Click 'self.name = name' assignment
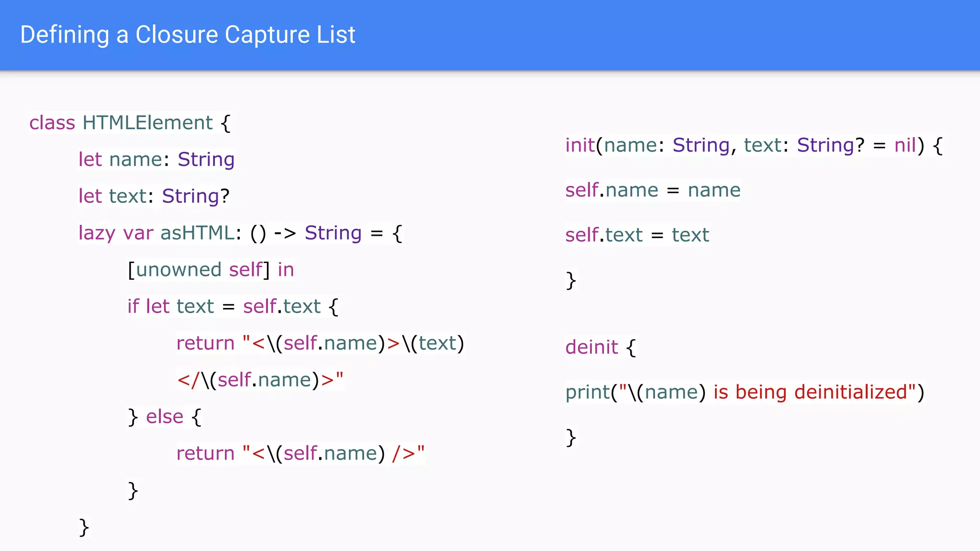The width and height of the screenshot is (980, 551). click(x=652, y=190)
